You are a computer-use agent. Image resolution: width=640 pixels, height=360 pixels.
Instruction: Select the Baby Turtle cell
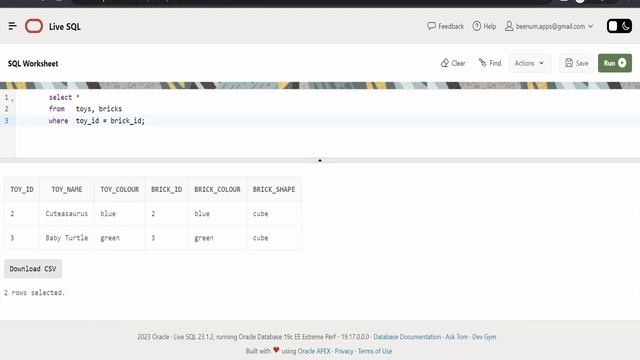(67, 238)
